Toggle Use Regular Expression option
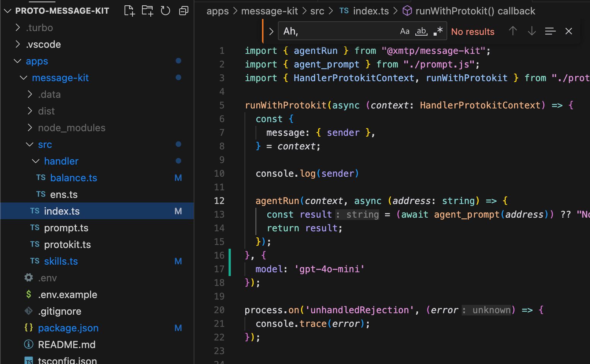The width and height of the screenshot is (590, 364). point(438,31)
